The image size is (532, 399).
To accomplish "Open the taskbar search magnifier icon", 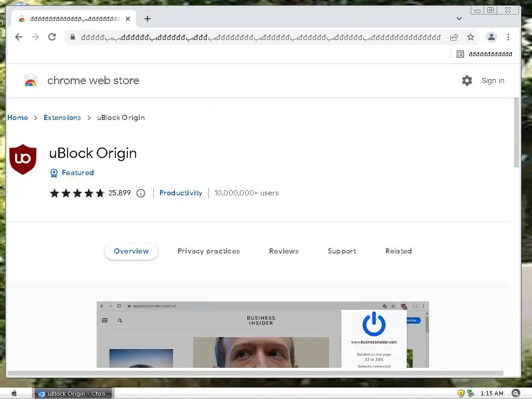I will (516, 393).
